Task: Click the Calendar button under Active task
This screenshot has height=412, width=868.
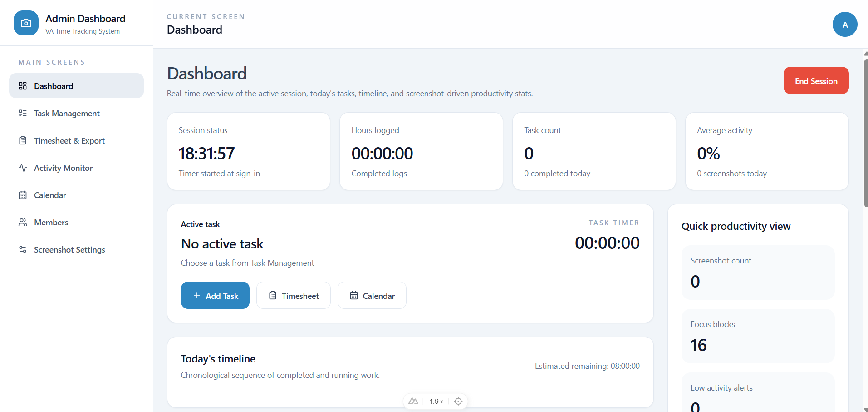Action: [x=372, y=295]
